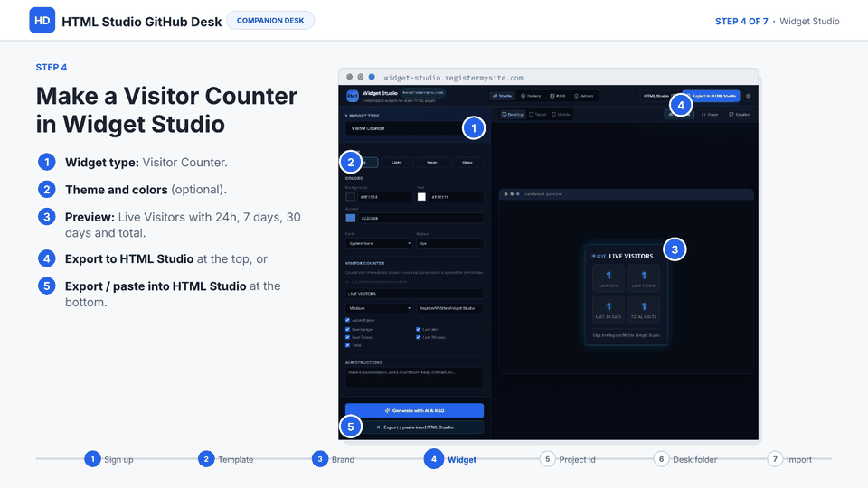Click the LAST 30 DAYS tile in preview

[609, 309]
